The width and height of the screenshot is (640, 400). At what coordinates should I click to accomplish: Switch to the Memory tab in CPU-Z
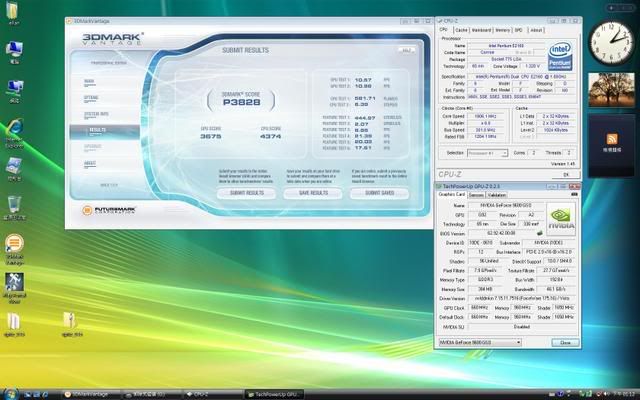click(x=502, y=30)
